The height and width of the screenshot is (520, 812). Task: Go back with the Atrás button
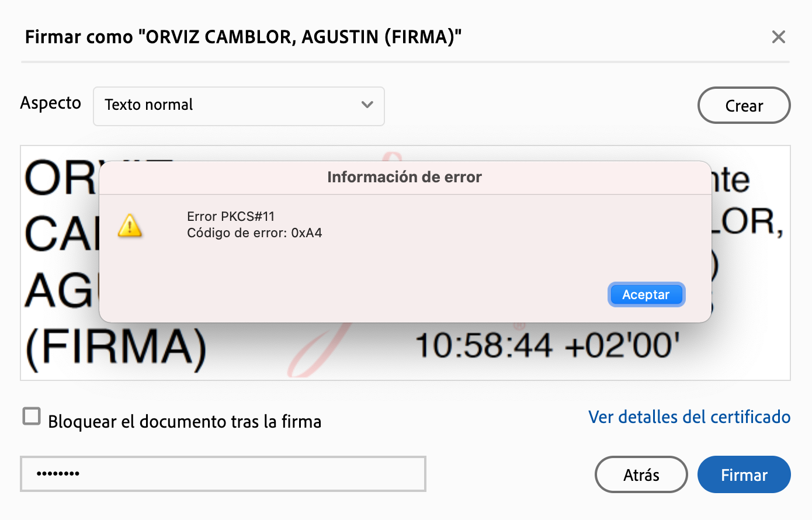point(641,474)
